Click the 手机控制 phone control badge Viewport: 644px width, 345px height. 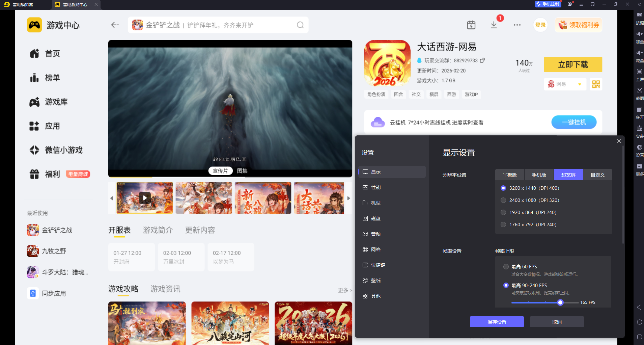click(548, 4)
